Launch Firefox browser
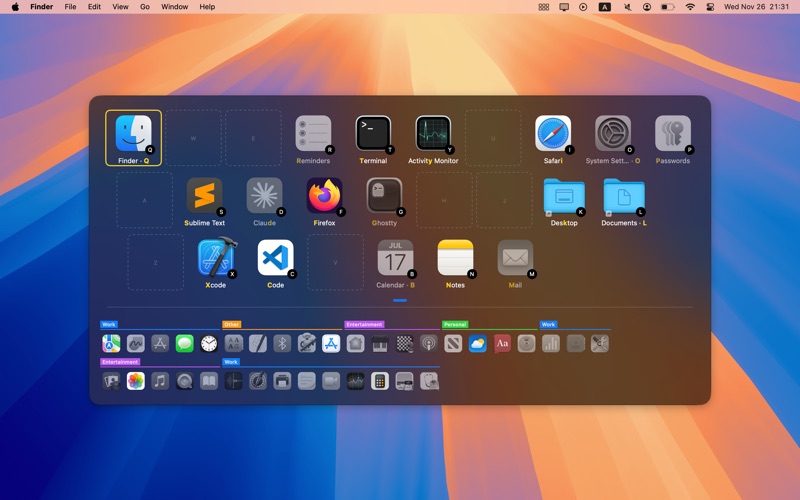Image resolution: width=800 pixels, height=500 pixels. point(324,200)
